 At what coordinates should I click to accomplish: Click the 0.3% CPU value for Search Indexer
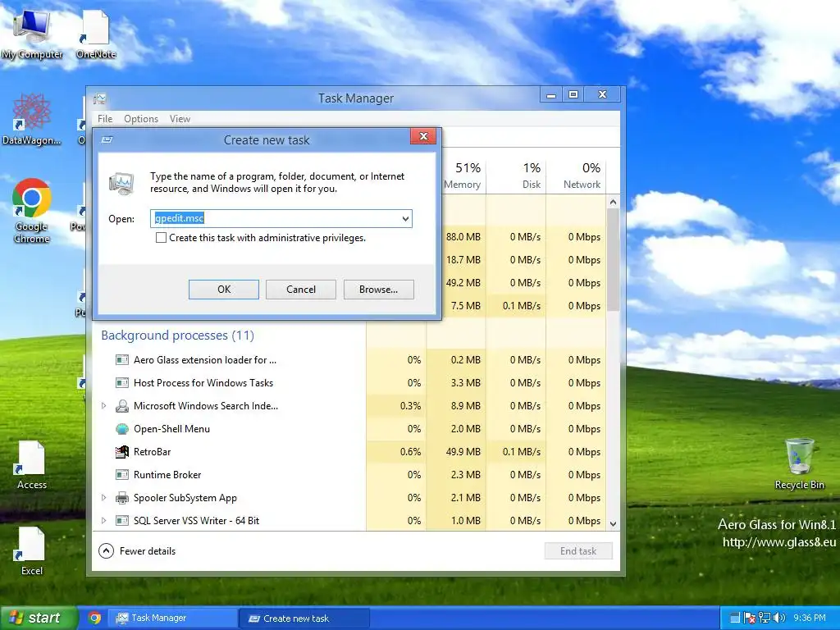(410, 406)
